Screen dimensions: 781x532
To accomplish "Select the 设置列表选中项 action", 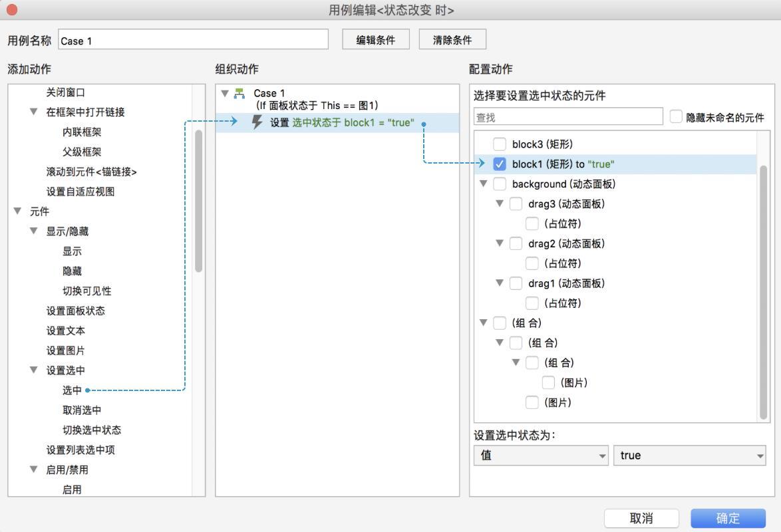I will 80,450.
